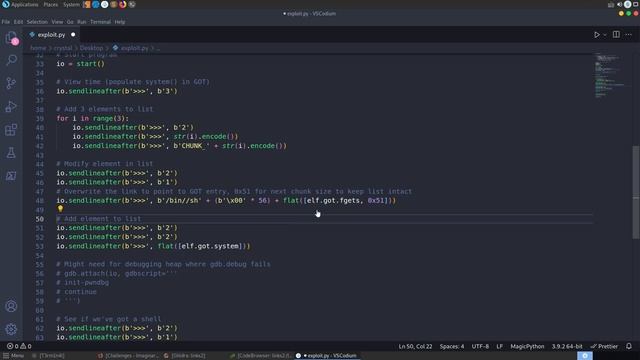Select the exploit.py editor tab

(x=51, y=35)
